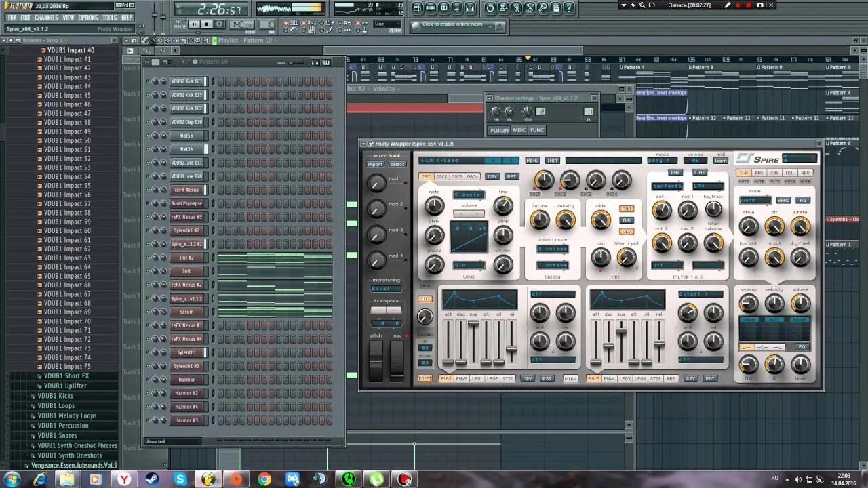Viewport: 868px width, 488px height.
Task: Click the Steam icon in taskbar
Action: (152, 479)
